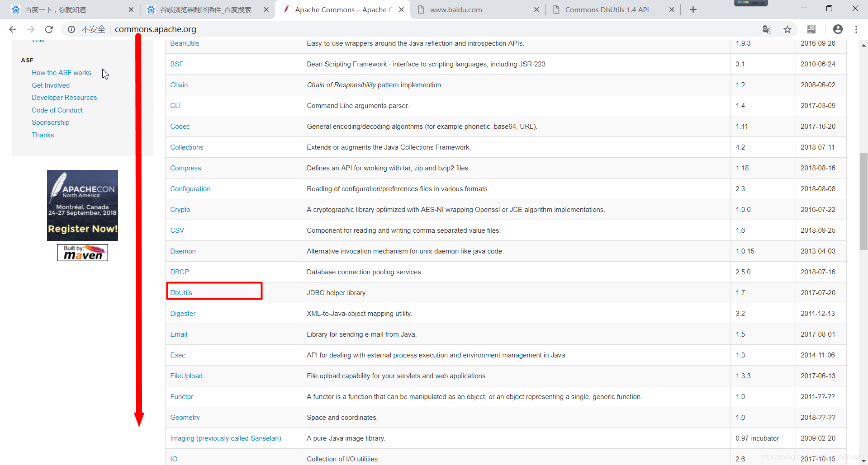Click the forward navigation arrow
The image size is (868, 465).
[x=31, y=29]
